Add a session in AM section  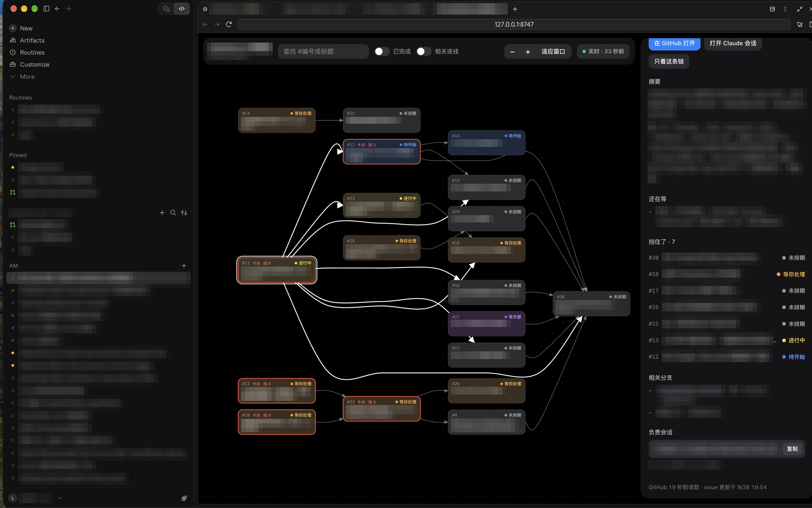pos(184,266)
